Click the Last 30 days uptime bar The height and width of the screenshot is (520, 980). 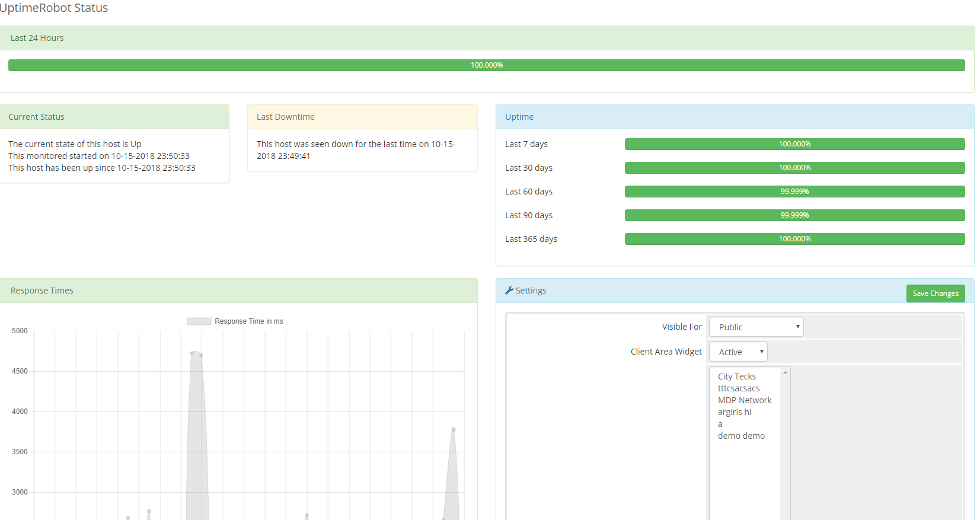tap(794, 168)
